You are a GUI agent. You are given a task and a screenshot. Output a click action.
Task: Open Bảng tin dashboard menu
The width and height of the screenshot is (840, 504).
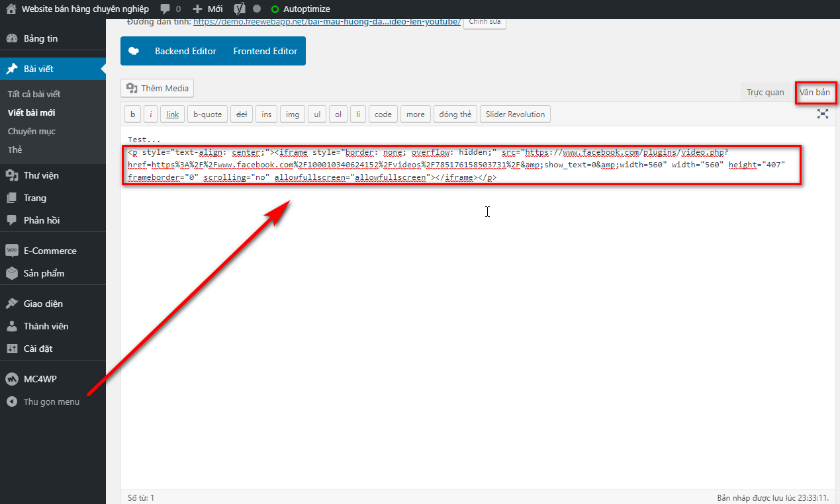pyautogui.click(x=40, y=38)
